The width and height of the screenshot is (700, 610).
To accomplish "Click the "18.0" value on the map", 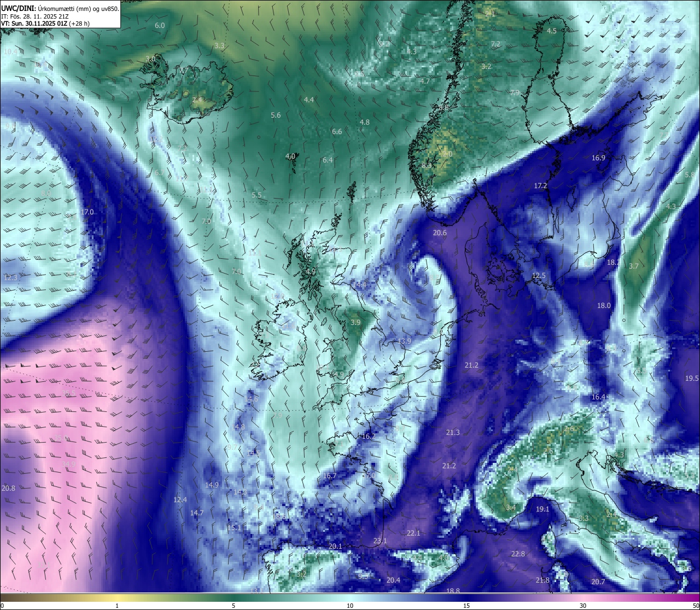I will pyautogui.click(x=604, y=306).
